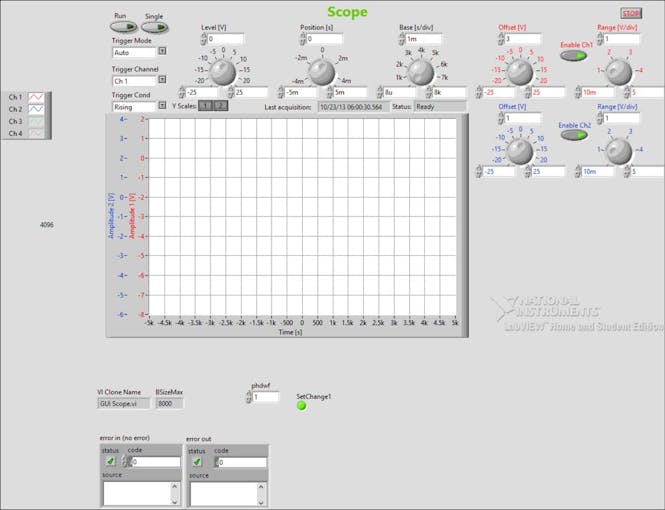665x510 pixels.
Task: Toggle the Enable Ch1 switch
Action: tap(574, 56)
